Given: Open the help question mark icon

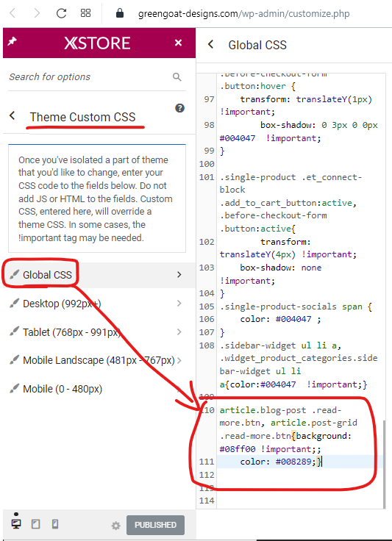Looking at the screenshot, I should coord(179,108).
